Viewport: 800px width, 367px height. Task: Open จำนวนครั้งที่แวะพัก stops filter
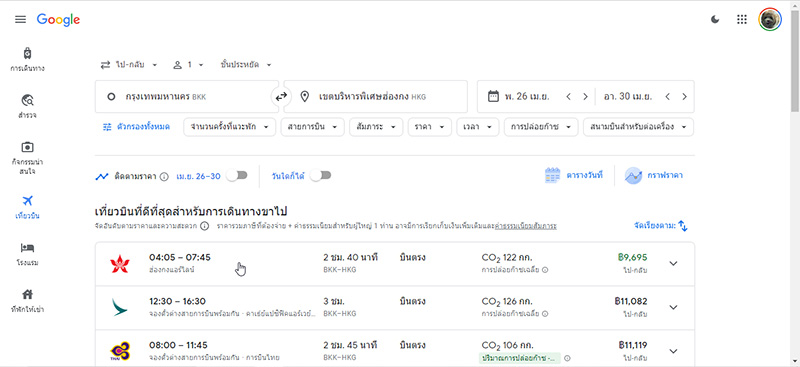[230, 127]
